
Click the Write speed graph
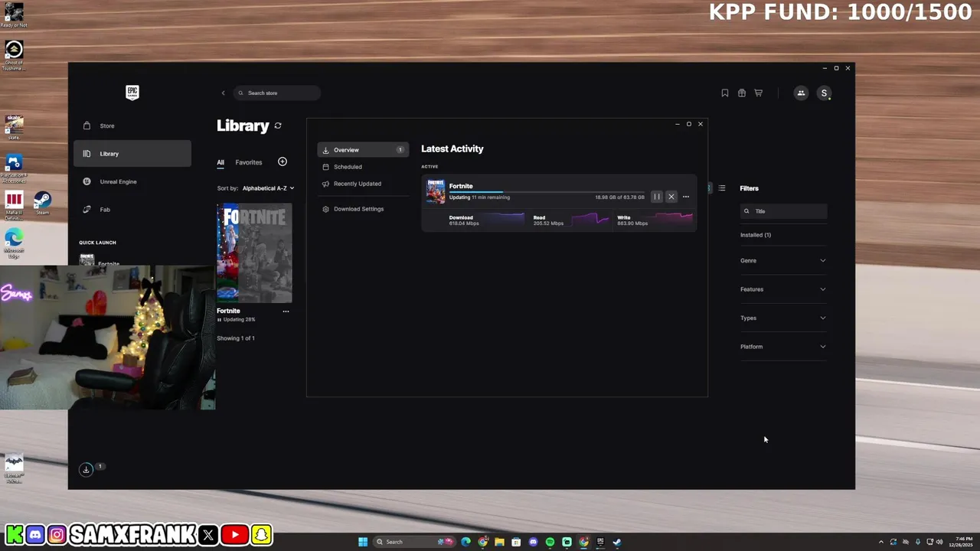coord(671,220)
